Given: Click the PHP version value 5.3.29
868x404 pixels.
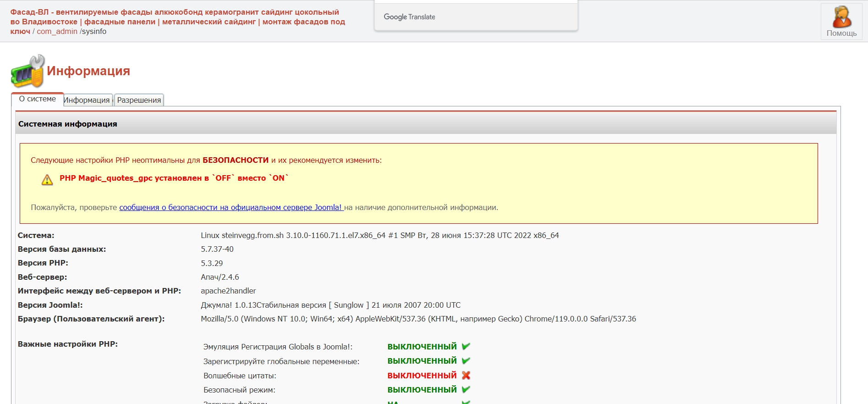Looking at the screenshot, I should (x=212, y=263).
